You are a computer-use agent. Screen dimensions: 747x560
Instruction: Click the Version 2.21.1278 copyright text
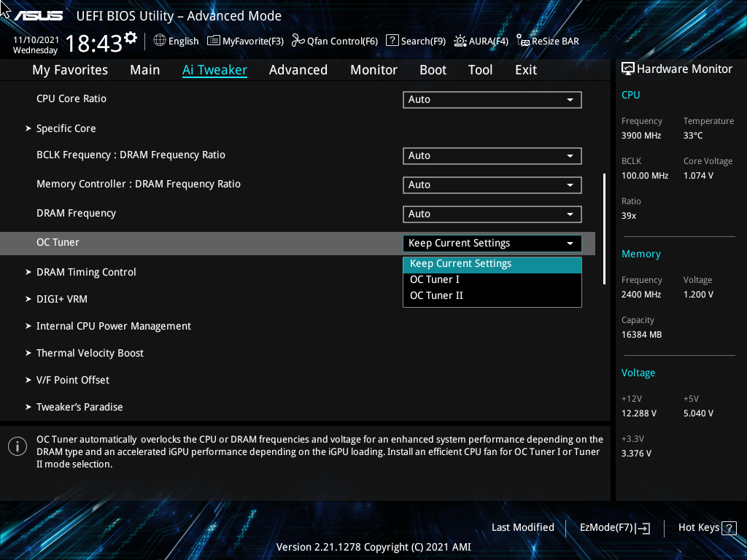[x=373, y=547]
